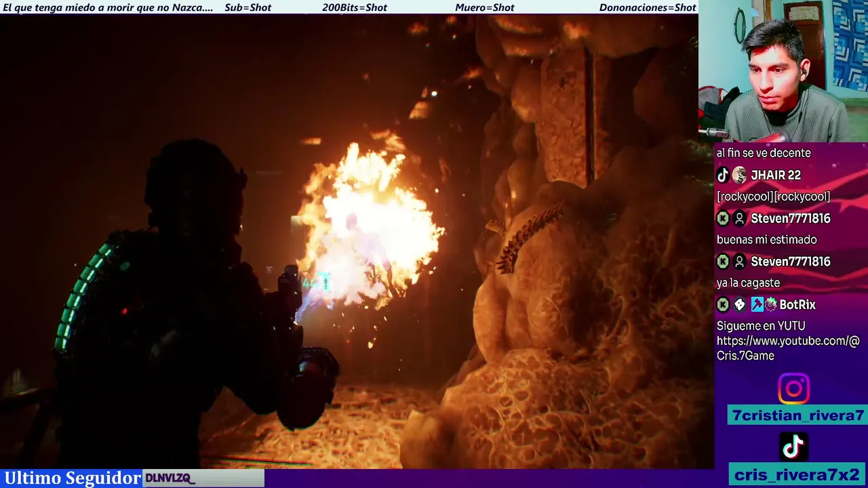Click the 7cristian_rivera7 Instagram handle

(797, 415)
